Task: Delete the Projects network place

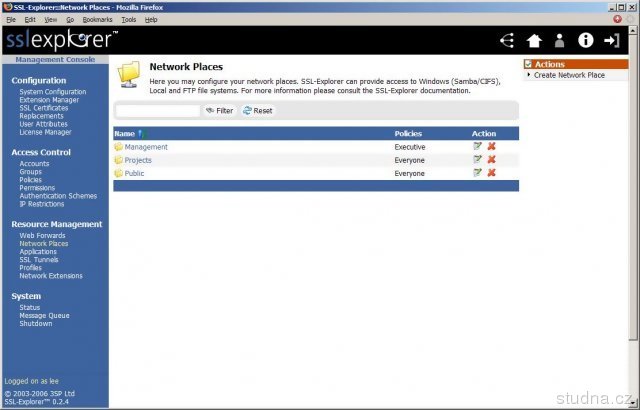Action: click(x=491, y=160)
